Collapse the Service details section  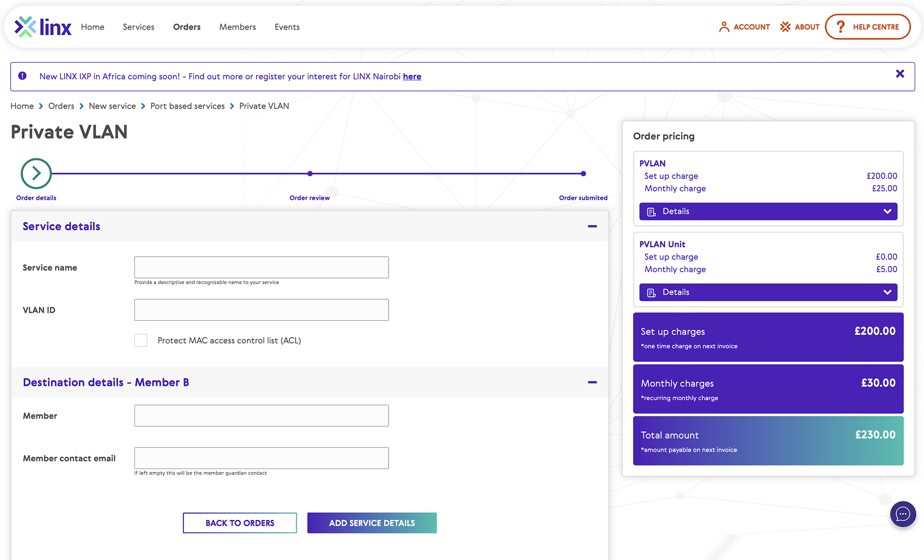click(x=592, y=226)
